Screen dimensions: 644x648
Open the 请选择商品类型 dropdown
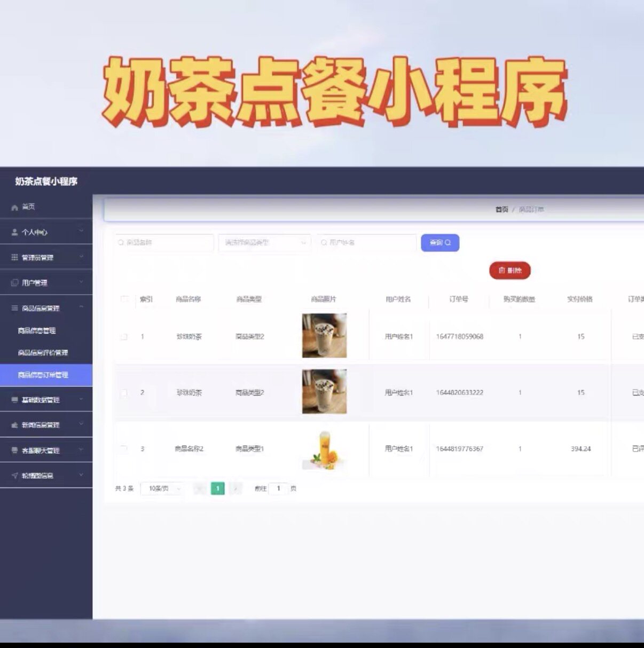coord(265,243)
